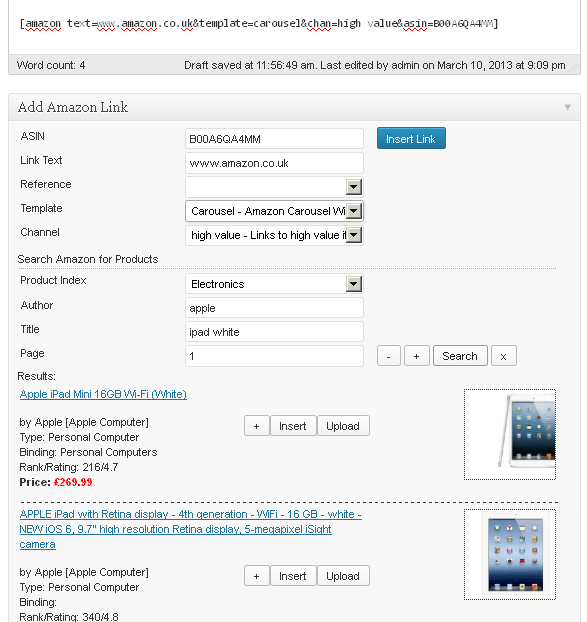Image resolution: width=587 pixels, height=622 pixels.
Task: Click the plus button for iPad Retina result
Action: coord(257,576)
